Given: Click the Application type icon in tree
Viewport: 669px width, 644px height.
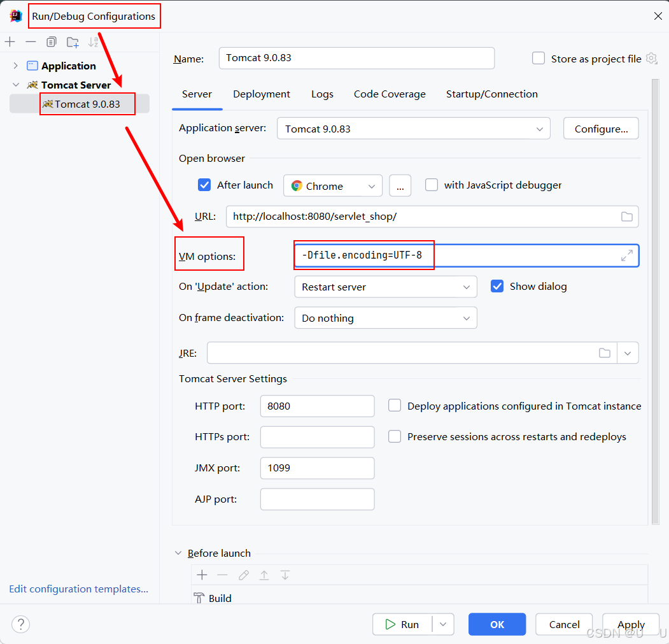Looking at the screenshot, I should 32,66.
